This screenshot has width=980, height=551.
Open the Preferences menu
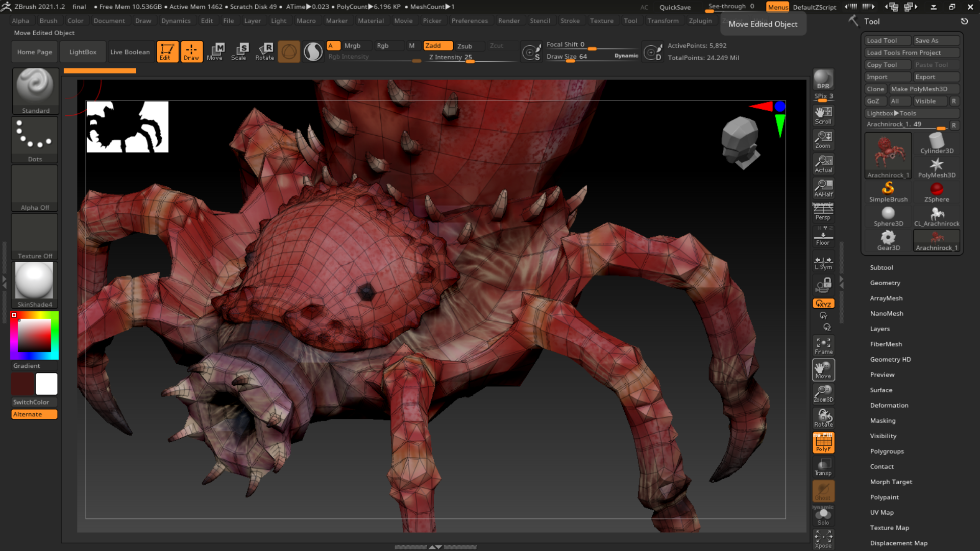pos(469,21)
